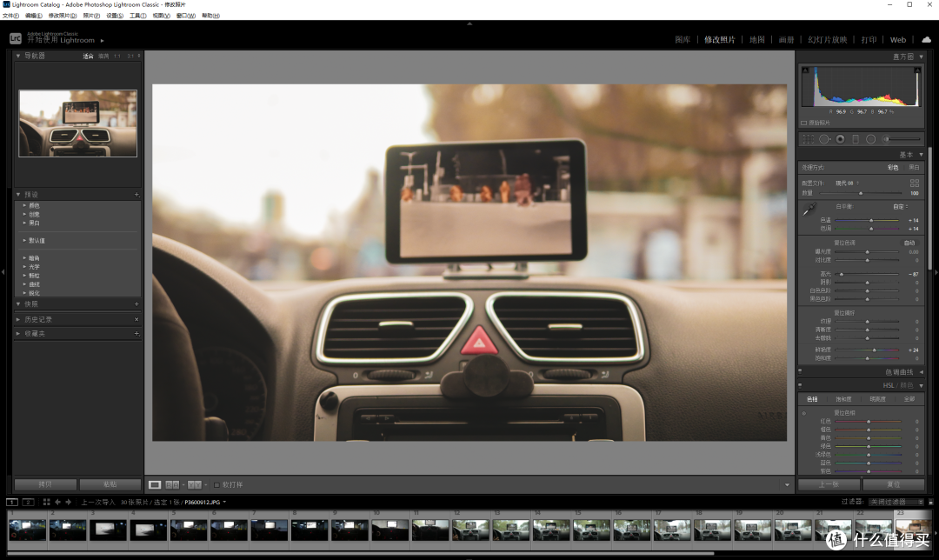Switch to Loupe view icon in toolbar
This screenshot has height=560, width=939.
[x=155, y=484]
